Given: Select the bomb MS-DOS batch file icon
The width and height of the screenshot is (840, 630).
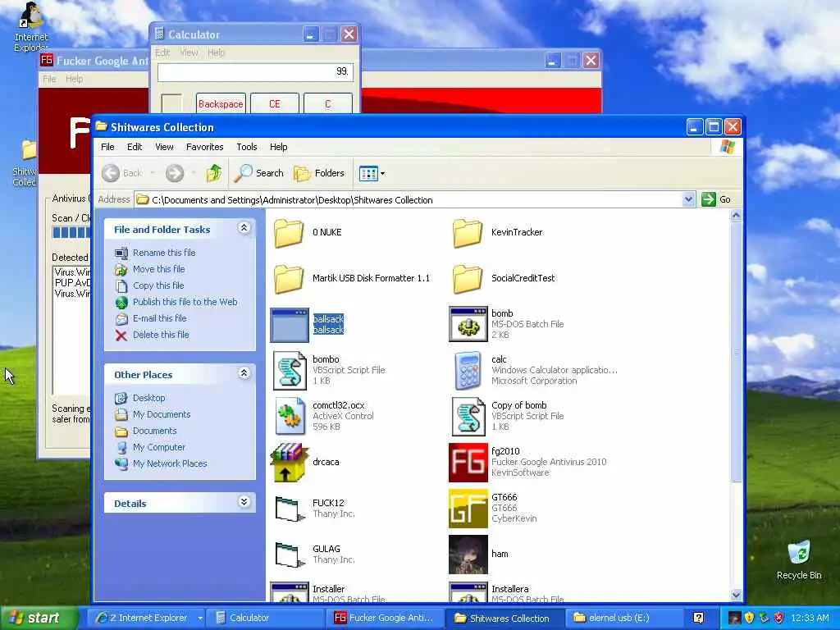Looking at the screenshot, I should point(468,324).
